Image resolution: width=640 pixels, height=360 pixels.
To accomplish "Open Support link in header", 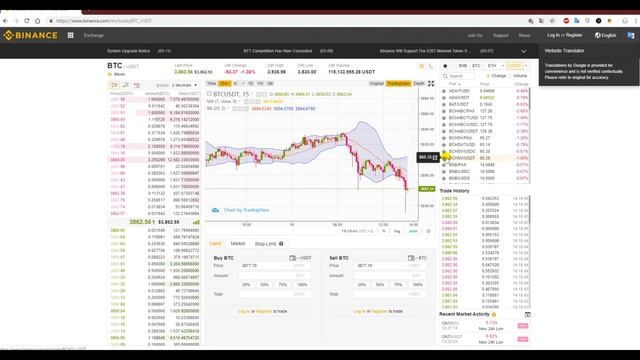I will [500, 36].
